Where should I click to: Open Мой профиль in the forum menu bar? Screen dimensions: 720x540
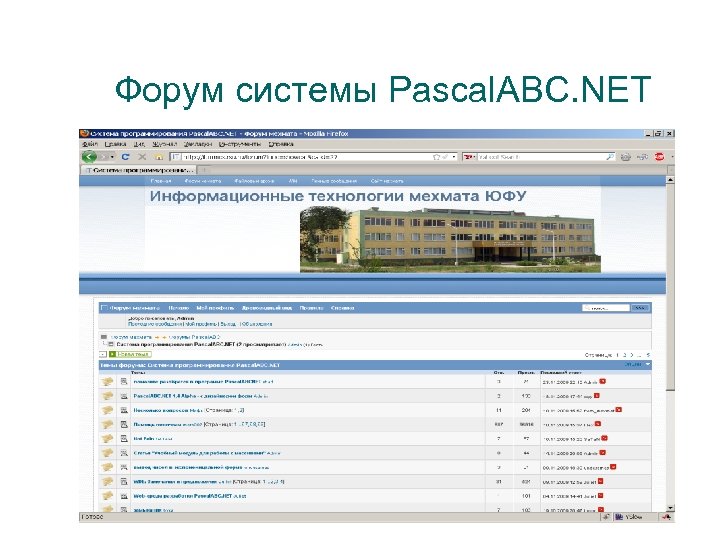pyautogui.click(x=215, y=308)
